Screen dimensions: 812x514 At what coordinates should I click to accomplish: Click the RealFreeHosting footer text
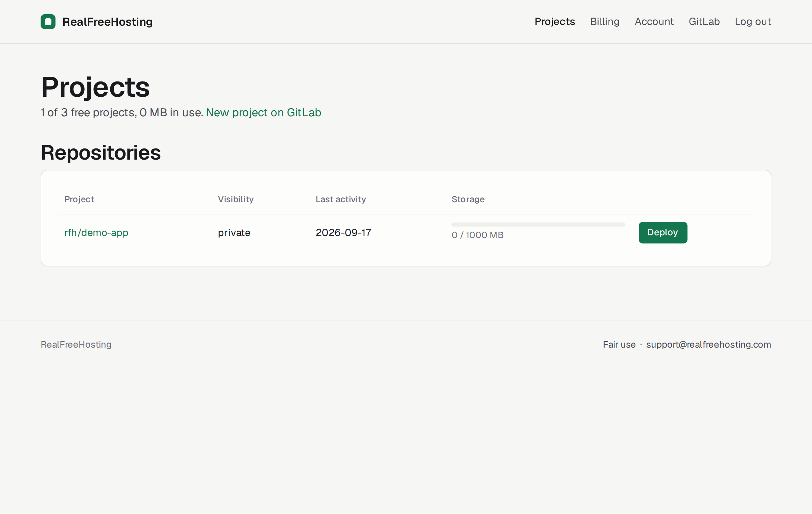76,345
